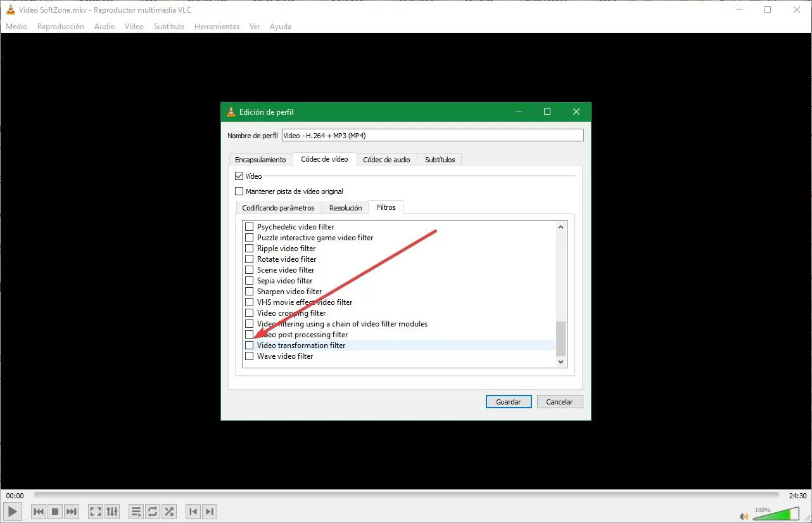The height and width of the screenshot is (523, 812).
Task: Toggle shuffle random playback
Action: (169, 512)
